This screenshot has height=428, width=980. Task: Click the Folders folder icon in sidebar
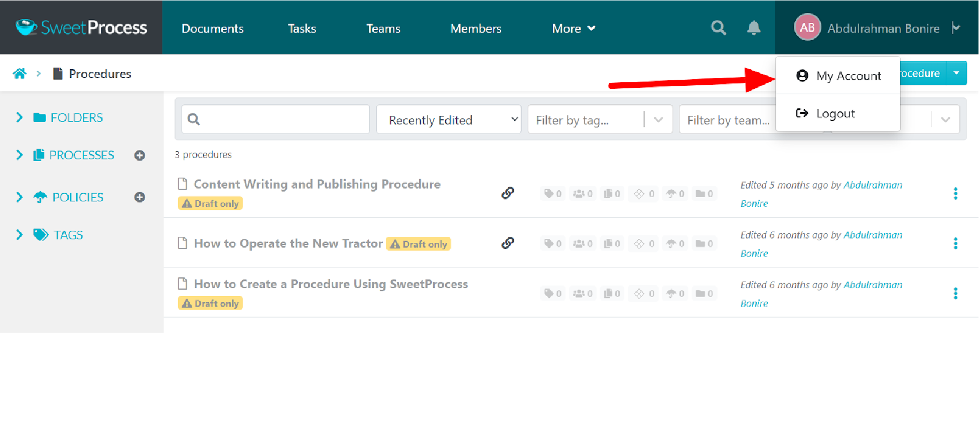point(40,117)
